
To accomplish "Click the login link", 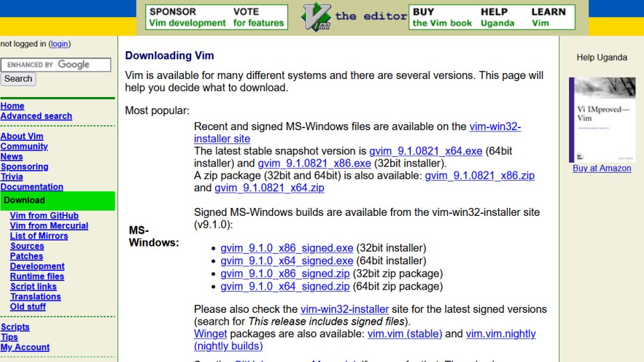I will coord(60,44).
